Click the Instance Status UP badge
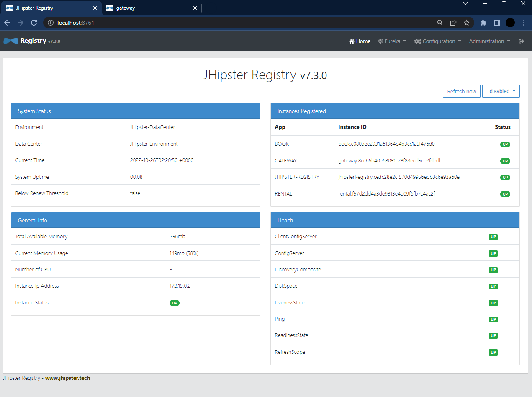Viewport: 532px width, 397px height. [175, 303]
